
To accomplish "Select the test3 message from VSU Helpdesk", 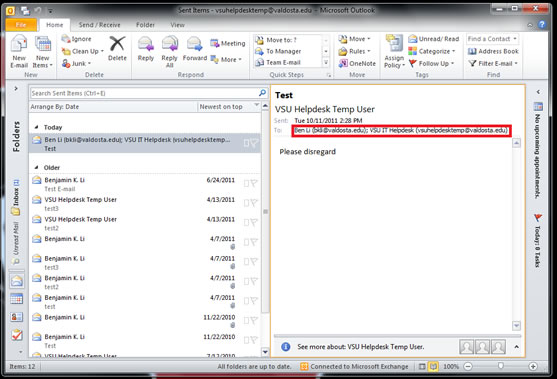I will pyautogui.click(x=145, y=204).
